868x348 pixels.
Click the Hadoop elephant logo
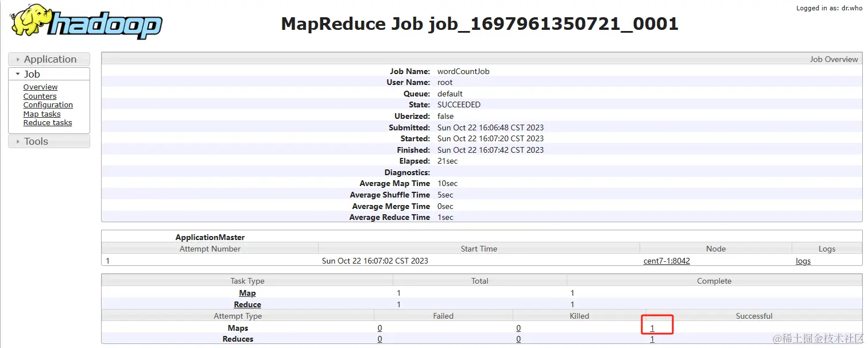pyautogui.click(x=86, y=21)
